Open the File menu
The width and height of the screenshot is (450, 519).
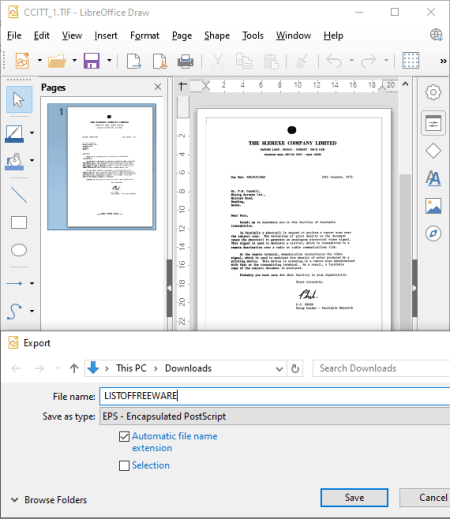click(x=14, y=35)
